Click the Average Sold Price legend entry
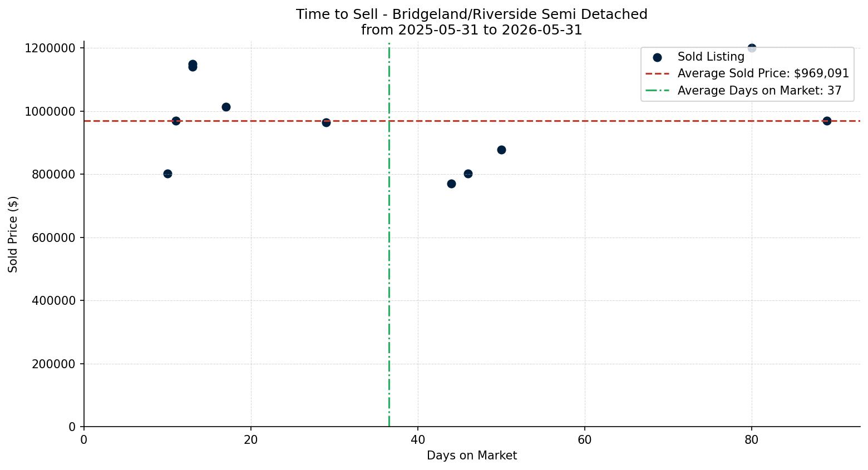The image size is (868, 470). point(747,73)
